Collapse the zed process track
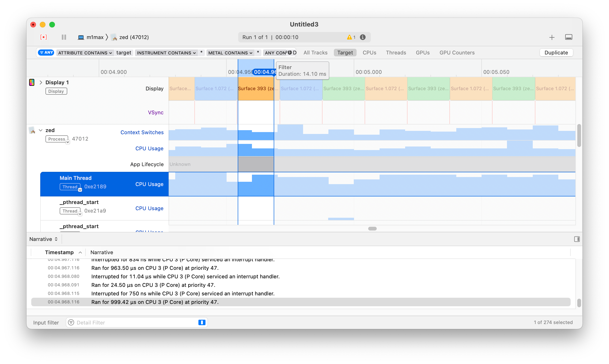This screenshot has width=609, height=364. coord(41,130)
